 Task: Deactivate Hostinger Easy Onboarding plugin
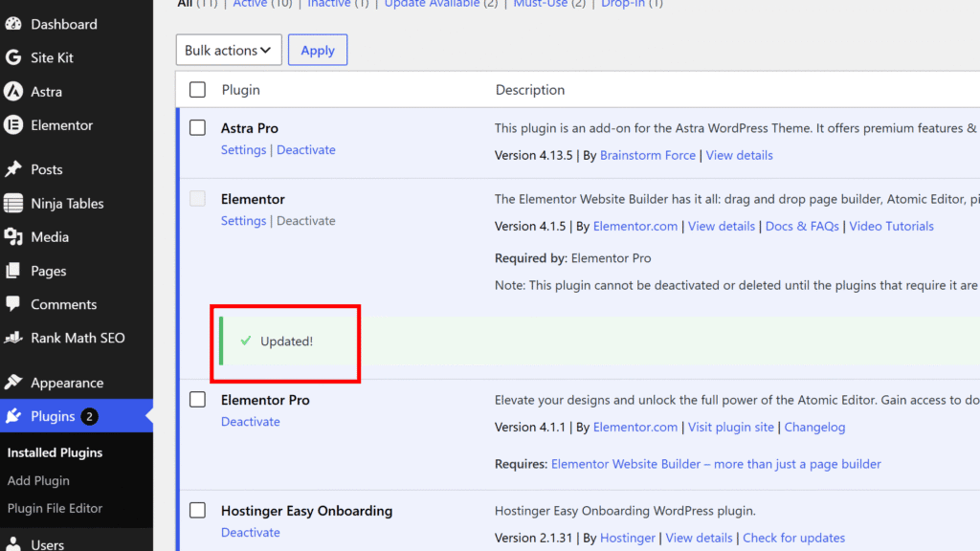coord(250,532)
